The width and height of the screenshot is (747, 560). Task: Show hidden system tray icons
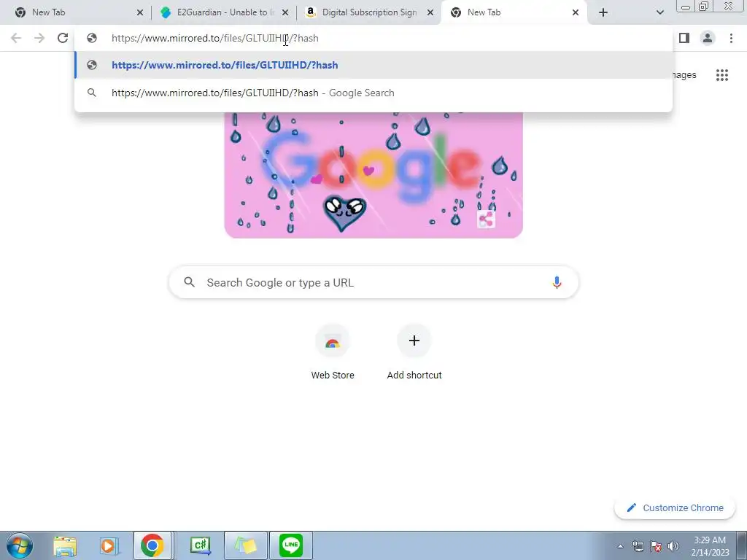pyautogui.click(x=620, y=546)
